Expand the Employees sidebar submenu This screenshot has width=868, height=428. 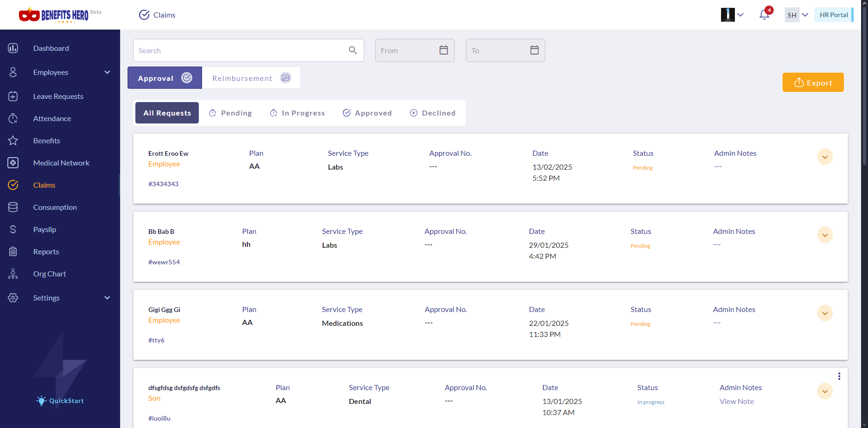[x=107, y=72]
